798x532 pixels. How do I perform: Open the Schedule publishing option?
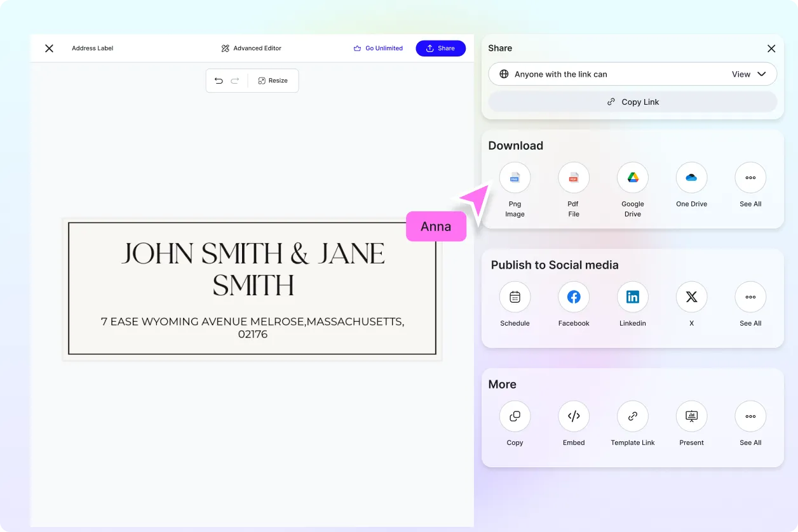pos(515,296)
